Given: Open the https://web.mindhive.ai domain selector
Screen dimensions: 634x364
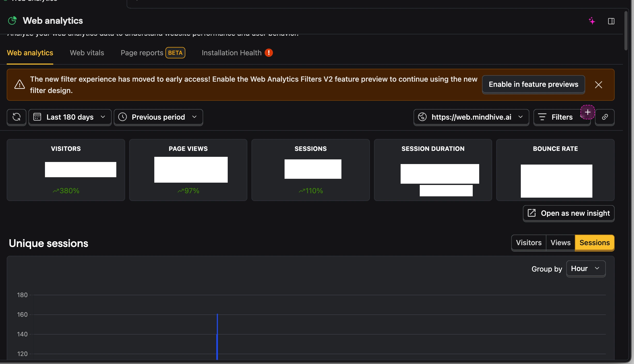Looking at the screenshot, I should click(471, 117).
